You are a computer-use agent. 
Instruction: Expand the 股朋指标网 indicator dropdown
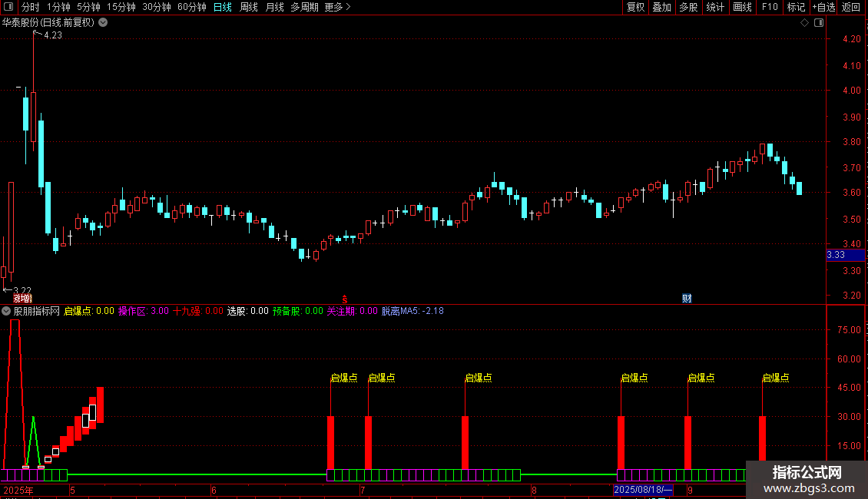tap(6, 311)
